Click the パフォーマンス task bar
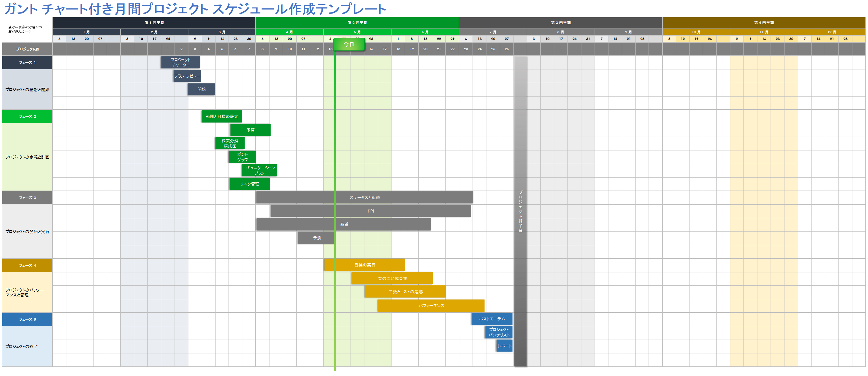This screenshot has width=868, height=376. (x=431, y=305)
